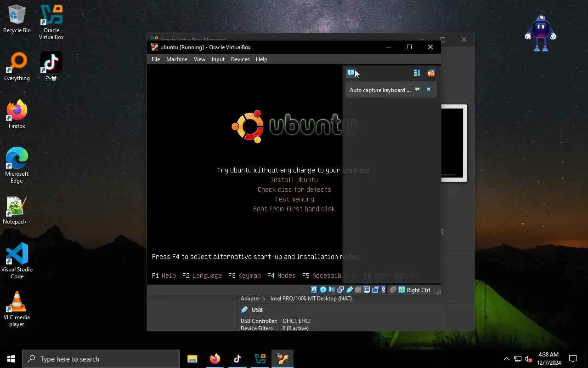Open the File menu in the VM window
Screen dimensions: 588x368
[156, 59]
